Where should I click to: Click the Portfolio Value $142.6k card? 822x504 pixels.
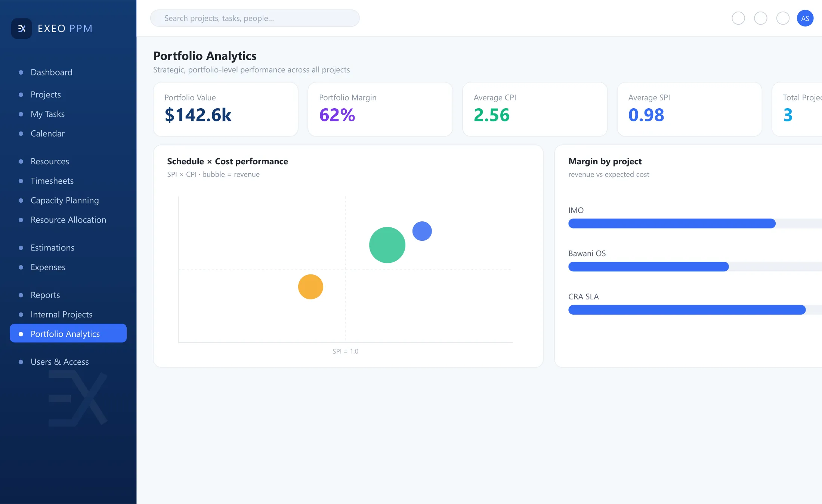click(x=226, y=109)
